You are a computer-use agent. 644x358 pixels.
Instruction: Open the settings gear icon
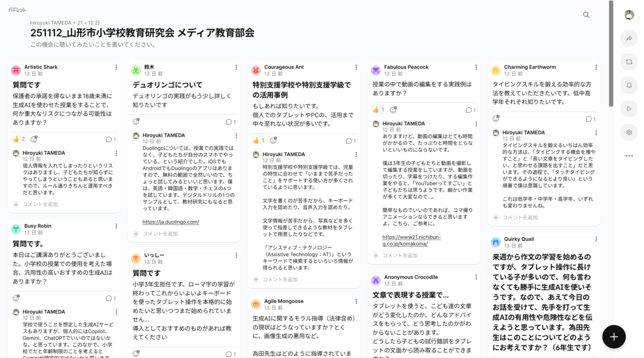[x=629, y=133]
